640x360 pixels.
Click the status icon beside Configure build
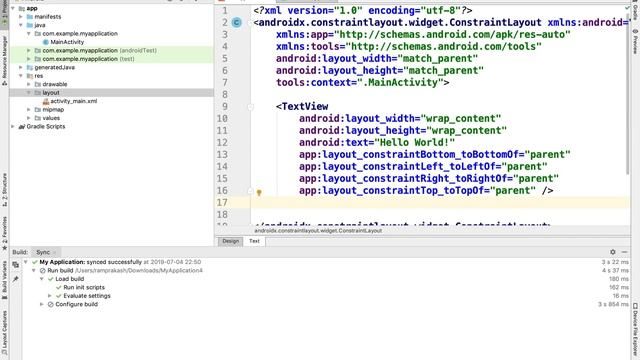(51, 304)
